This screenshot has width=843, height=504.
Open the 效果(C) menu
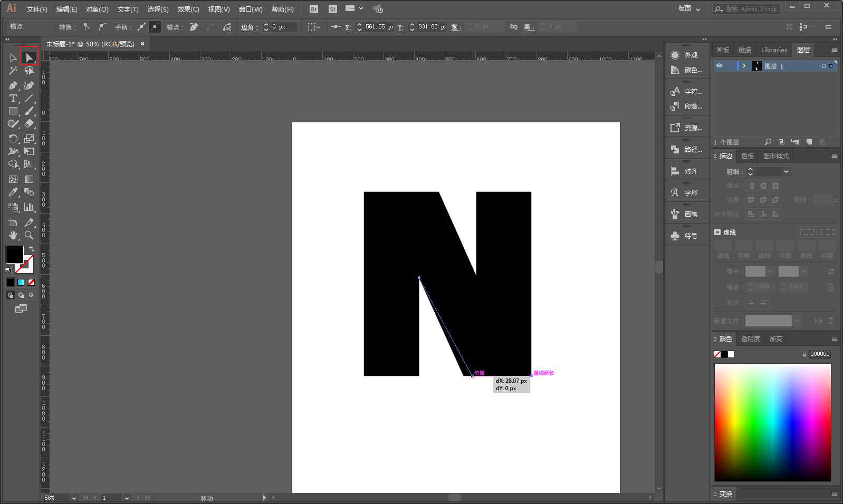(188, 9)
